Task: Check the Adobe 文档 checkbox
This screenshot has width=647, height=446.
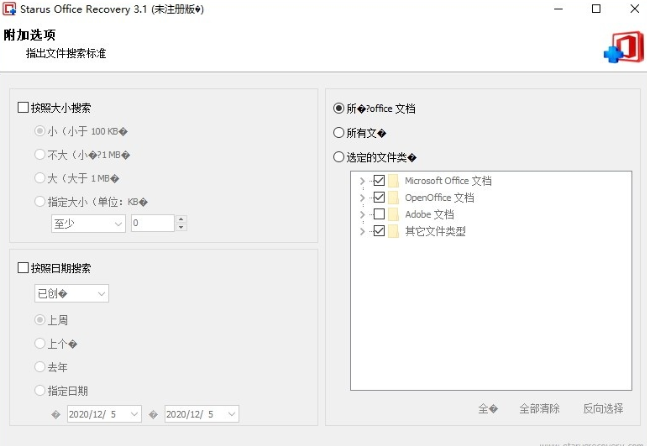Action: coord(379,214)
